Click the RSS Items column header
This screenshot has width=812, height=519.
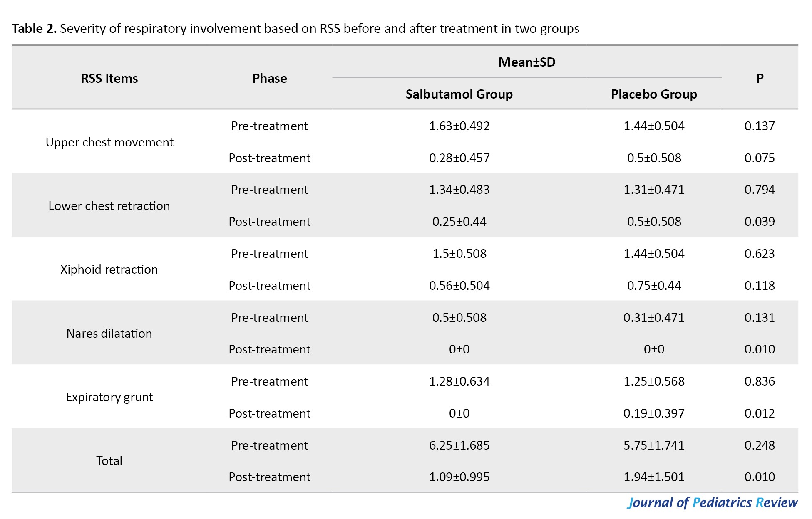(109, 78)
